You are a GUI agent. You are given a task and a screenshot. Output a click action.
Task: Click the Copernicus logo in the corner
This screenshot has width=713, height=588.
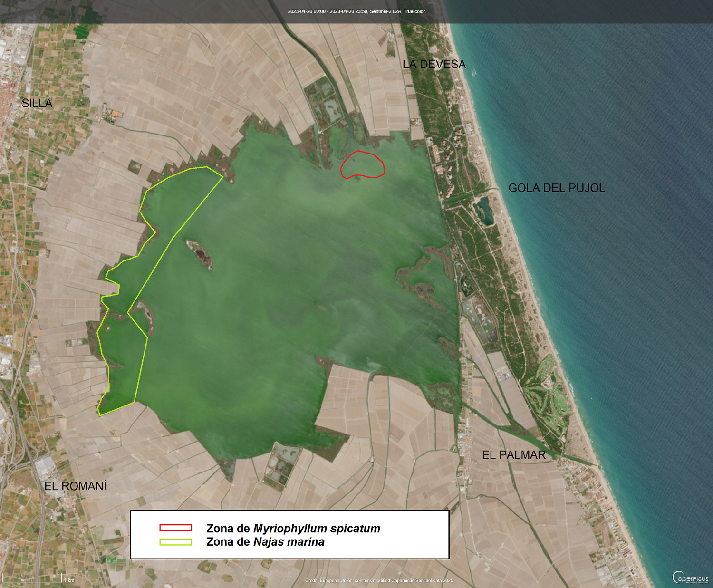point(690,578)
